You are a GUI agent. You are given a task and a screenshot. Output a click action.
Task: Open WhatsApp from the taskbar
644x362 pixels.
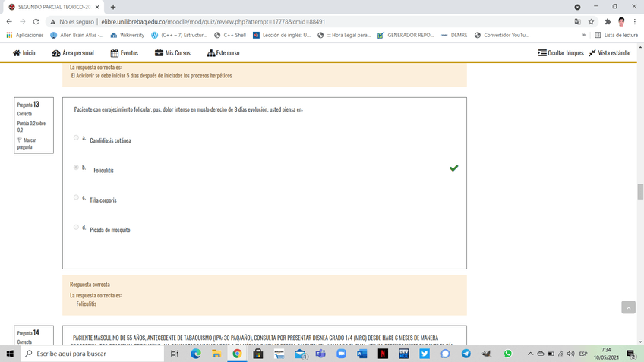point(507,354)
